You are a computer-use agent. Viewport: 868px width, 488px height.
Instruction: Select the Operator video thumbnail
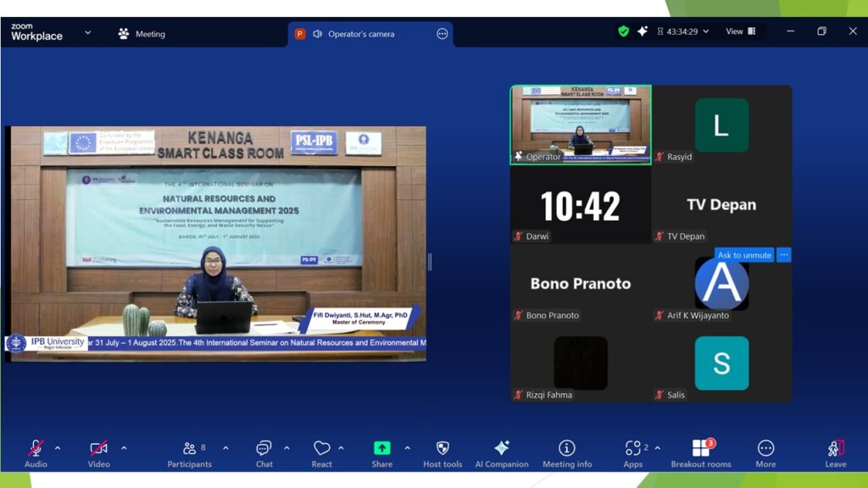(x=581, y=124)
